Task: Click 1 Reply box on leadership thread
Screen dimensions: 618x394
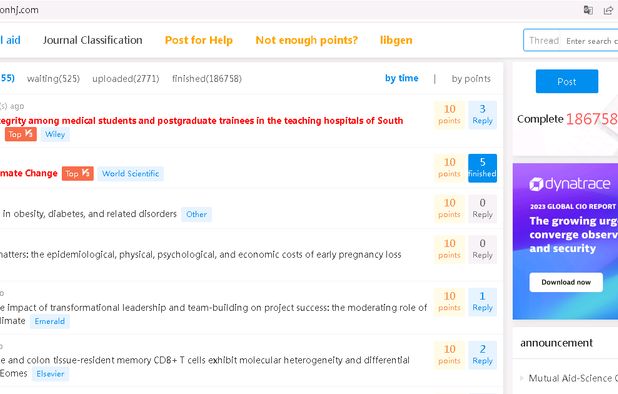Action: tap(482, 302)
